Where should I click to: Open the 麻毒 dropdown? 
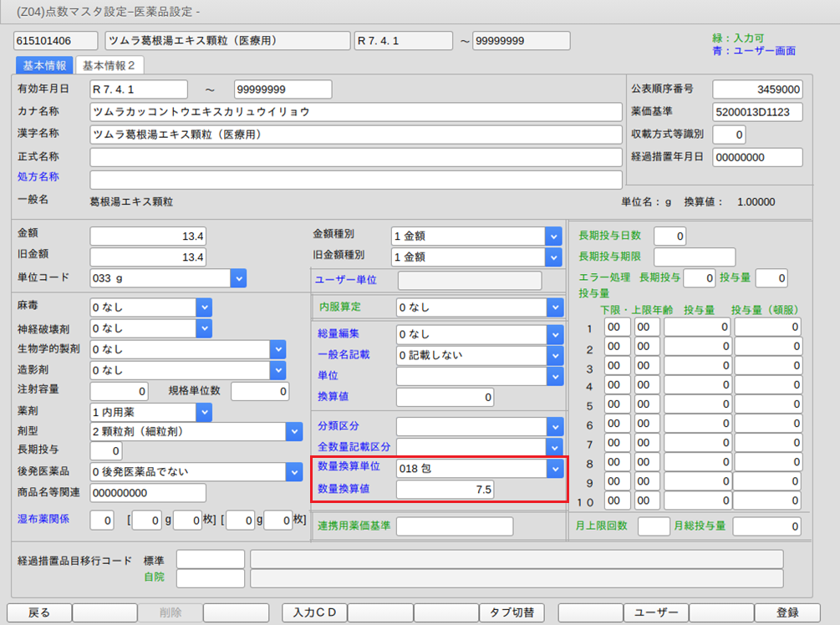[205, 307]
